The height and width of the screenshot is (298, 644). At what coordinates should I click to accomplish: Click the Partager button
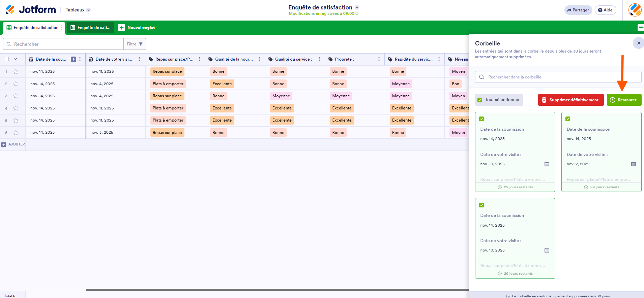[578, 10]
